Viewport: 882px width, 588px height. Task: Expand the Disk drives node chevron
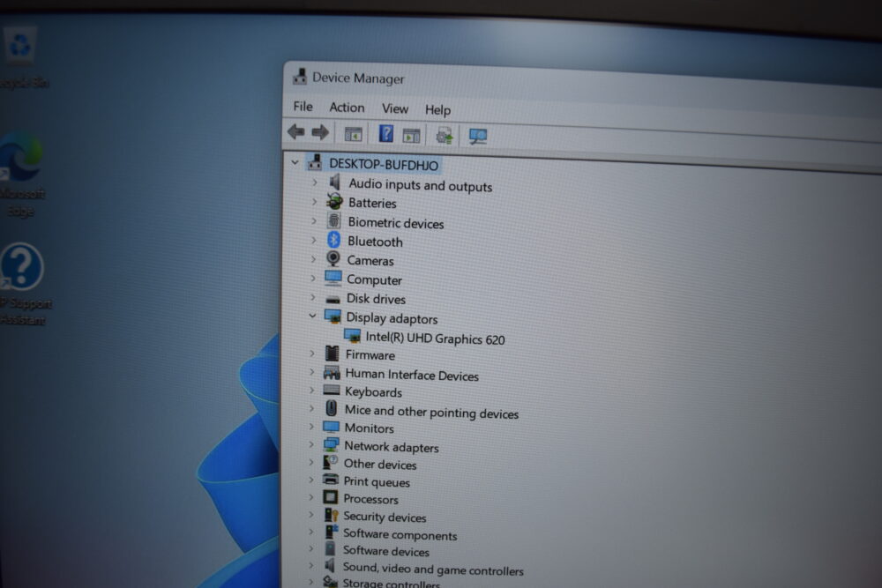pos(313,297)
